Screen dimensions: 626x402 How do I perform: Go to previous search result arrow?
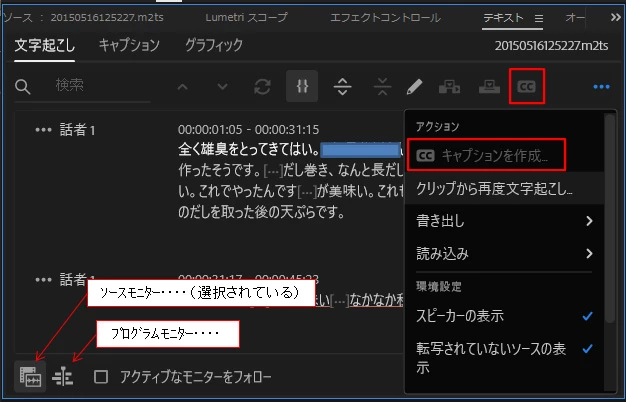pos(182,87)
